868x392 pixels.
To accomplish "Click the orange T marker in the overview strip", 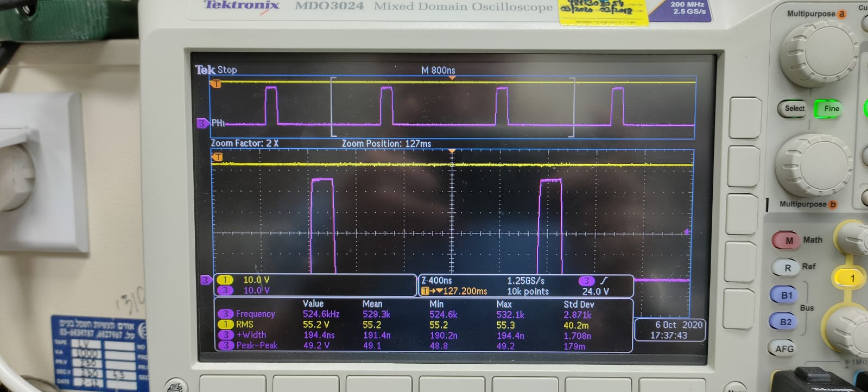I will (x=217, y=84).
